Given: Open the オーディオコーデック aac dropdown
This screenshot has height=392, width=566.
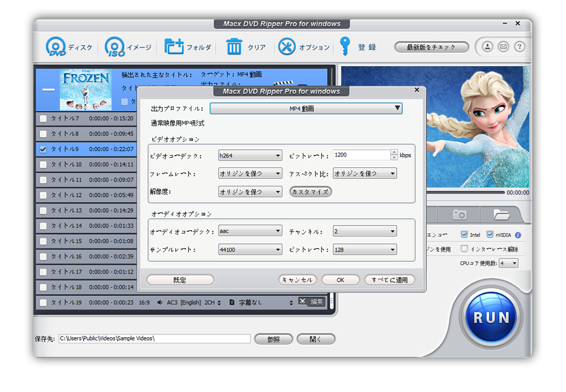Looking at the screenshot, I should 250,231.
